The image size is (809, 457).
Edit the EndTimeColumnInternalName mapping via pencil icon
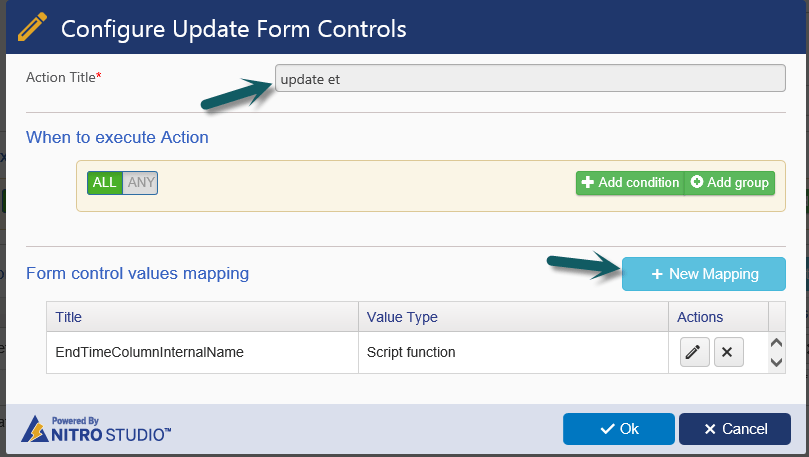[x=694, y=352]
